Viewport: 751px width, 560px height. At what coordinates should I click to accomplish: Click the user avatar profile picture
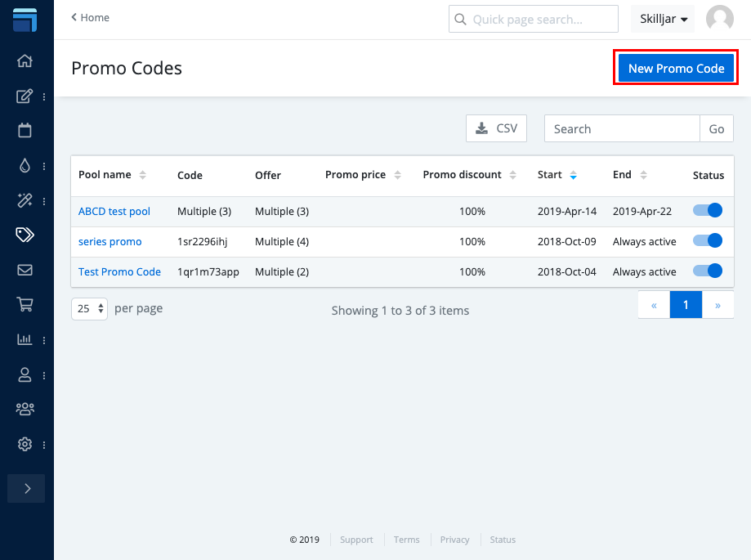[719, 19]
